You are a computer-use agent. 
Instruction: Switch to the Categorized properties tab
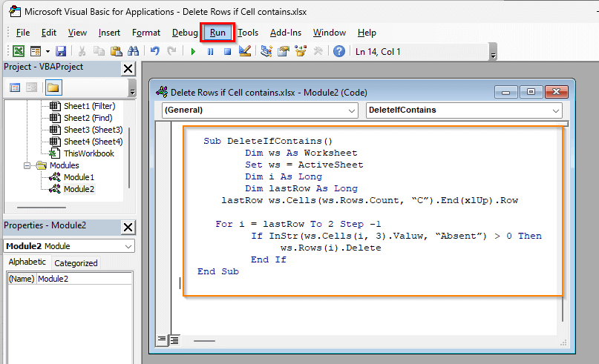[76, 262]
